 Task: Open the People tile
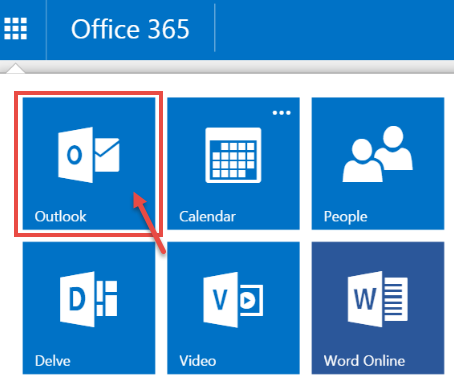[378, 163]
